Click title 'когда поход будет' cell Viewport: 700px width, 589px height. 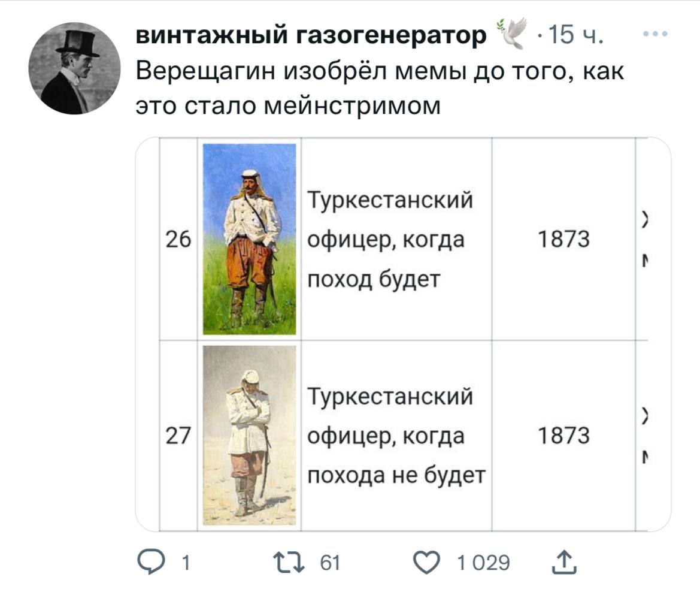click(396, 239)
